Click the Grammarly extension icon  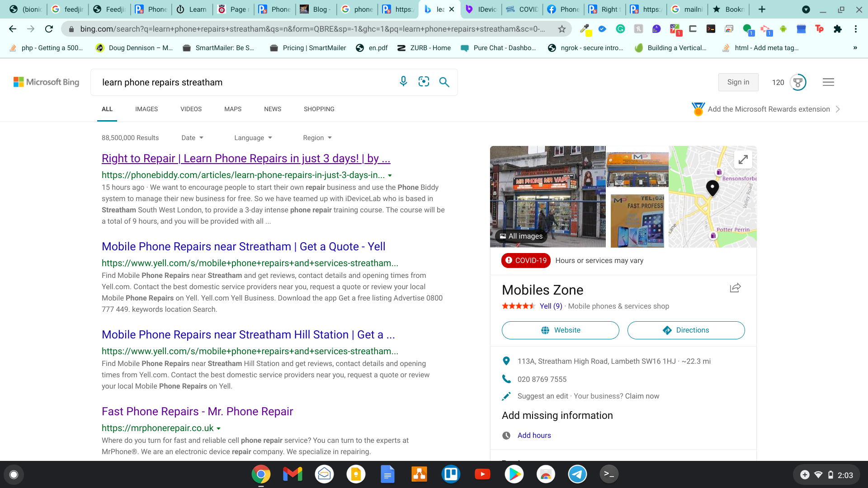(620, 29)
